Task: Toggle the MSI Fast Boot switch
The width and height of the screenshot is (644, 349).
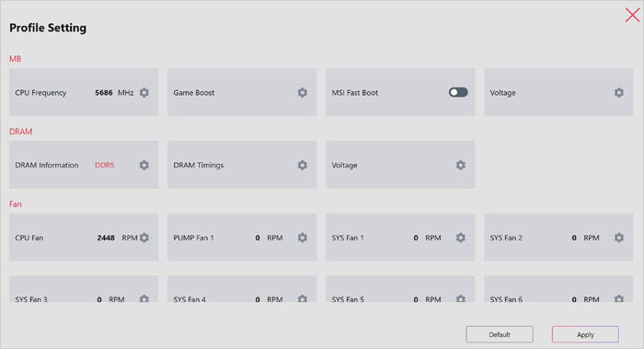Action: tap(458, 92)
